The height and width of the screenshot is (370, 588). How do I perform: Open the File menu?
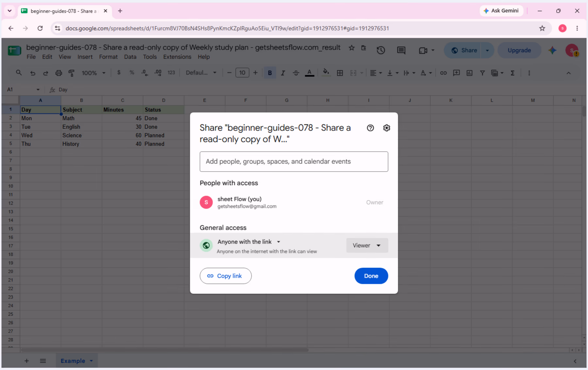click(31, 57)
